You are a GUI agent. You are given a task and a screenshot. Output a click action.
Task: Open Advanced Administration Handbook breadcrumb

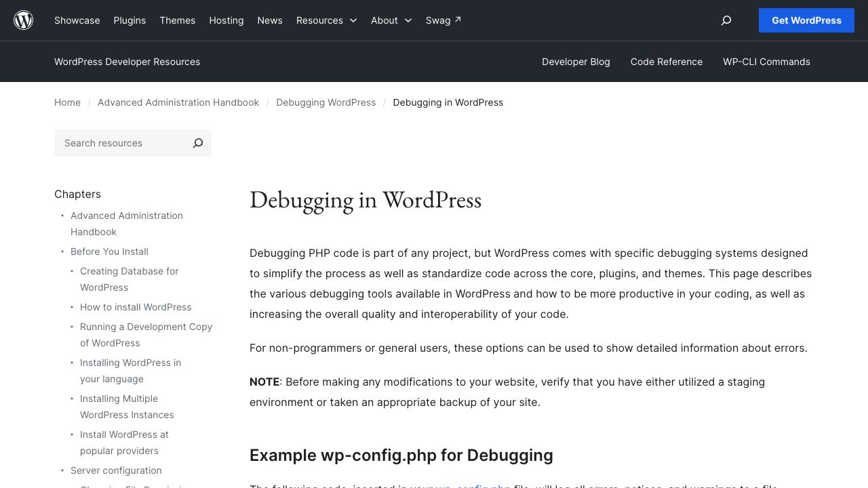[x=178, y=102]
